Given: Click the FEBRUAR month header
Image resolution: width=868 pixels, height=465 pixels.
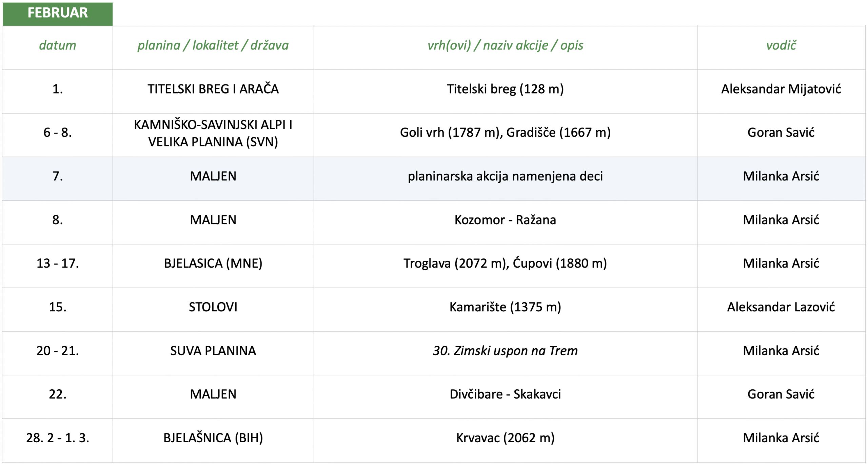Looking at the screenshot, I should pos(58,13).
